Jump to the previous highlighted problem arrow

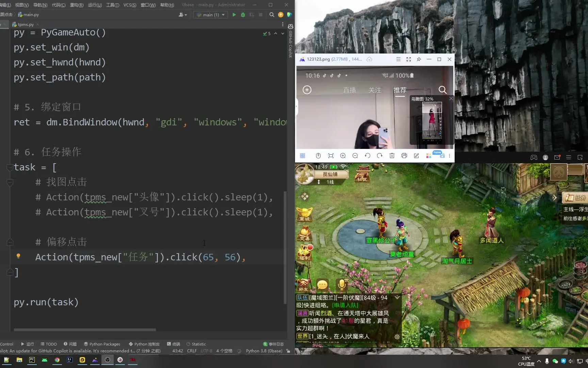pyautogui.click(x=276, y=33)
